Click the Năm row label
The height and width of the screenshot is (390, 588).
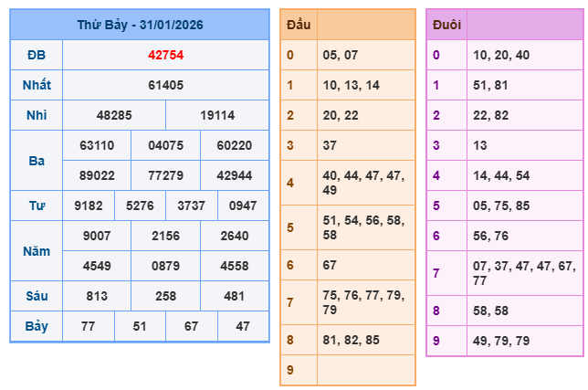point(37,250)
